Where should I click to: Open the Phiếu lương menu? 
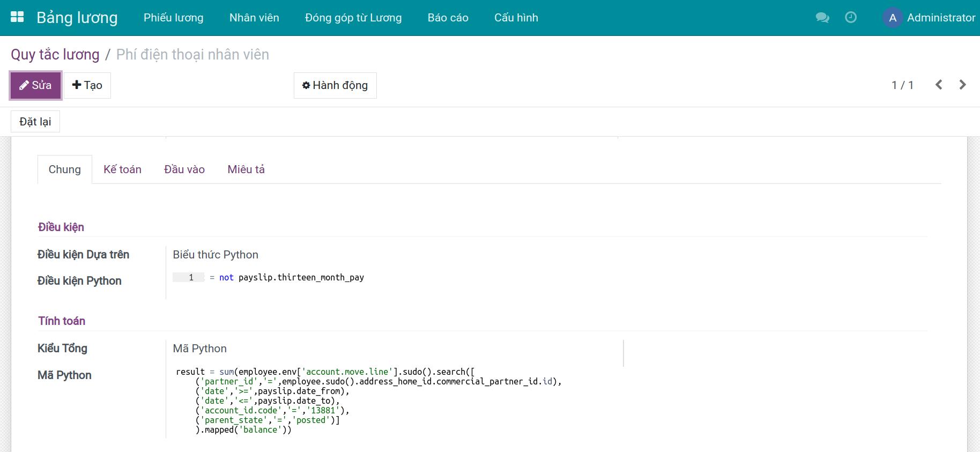pyautogui.click(x=173, y=18)
